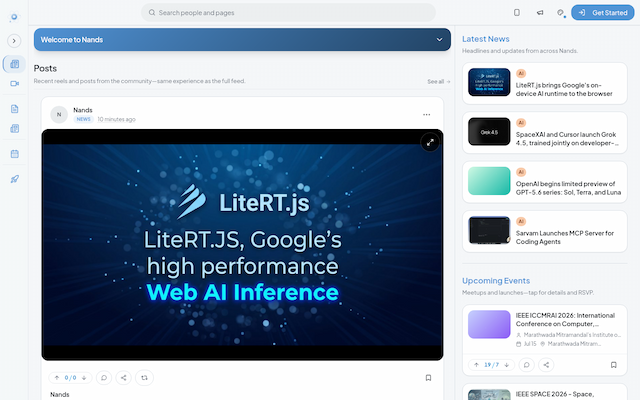
Task: Toggle the theme palette icon in header
Action: tap(560, 13)
